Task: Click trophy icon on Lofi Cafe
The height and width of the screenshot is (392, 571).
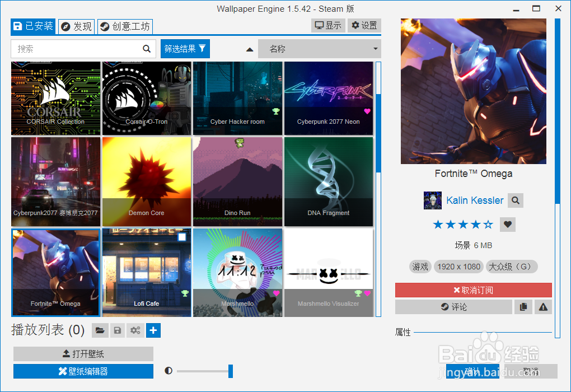Action: point(185,293)
